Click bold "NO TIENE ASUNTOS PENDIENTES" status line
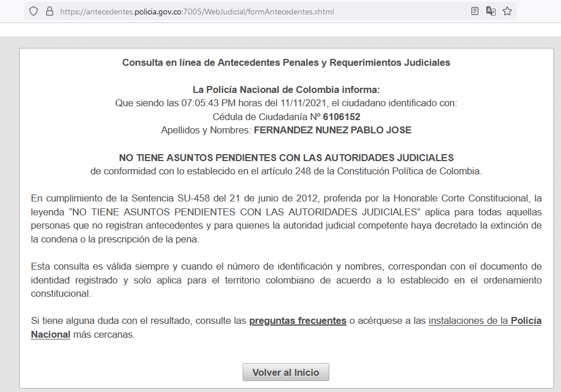 tap(286, 158)
